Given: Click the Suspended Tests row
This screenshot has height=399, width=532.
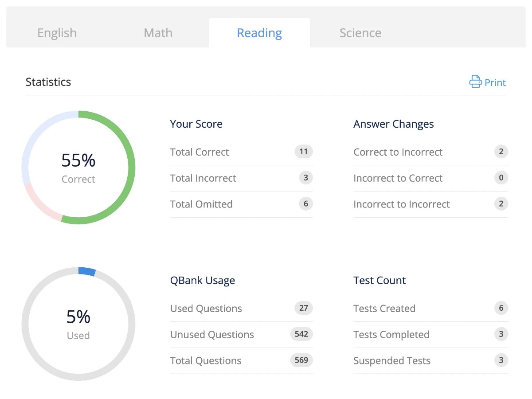Looking at the screenshot, I should 392,360.
